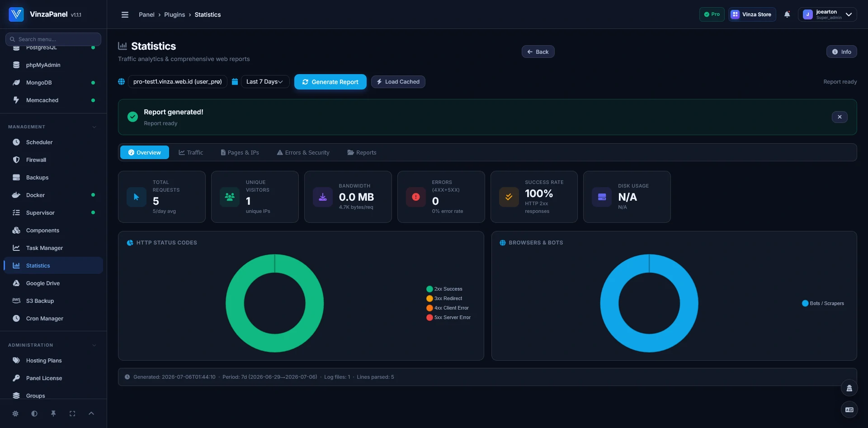The width and height of the screenshot is (868, 428).
Task: Open Backups from sidebar
Action: click(x=53, y=178)
